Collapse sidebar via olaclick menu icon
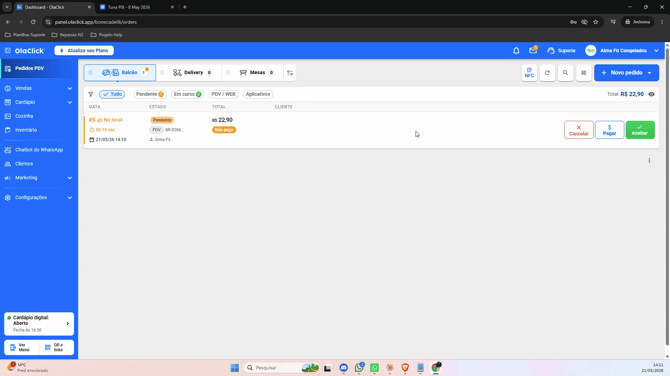Screen dimensions: 670x376 point(8,50)
